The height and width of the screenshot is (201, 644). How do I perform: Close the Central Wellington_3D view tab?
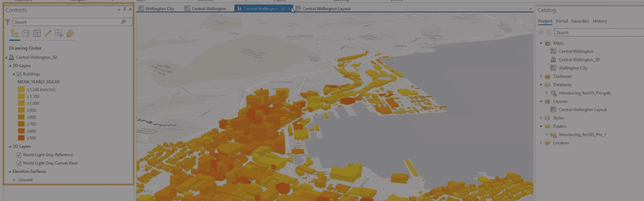(289, 9)
